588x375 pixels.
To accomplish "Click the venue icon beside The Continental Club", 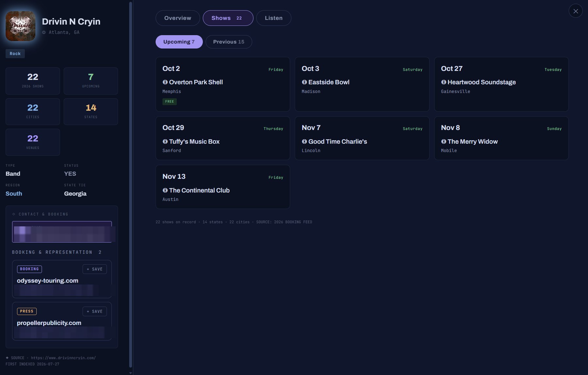I will pyautogui.click(x=165, y=190).
